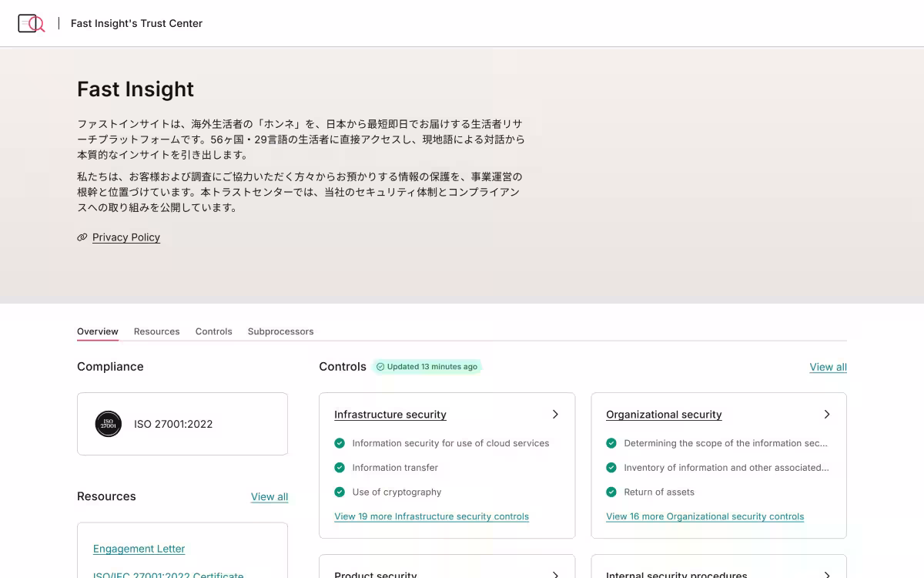Viewport: 924px width, 578px height.
Task: Open the Product security heading
Action: [x=376, y=574]
